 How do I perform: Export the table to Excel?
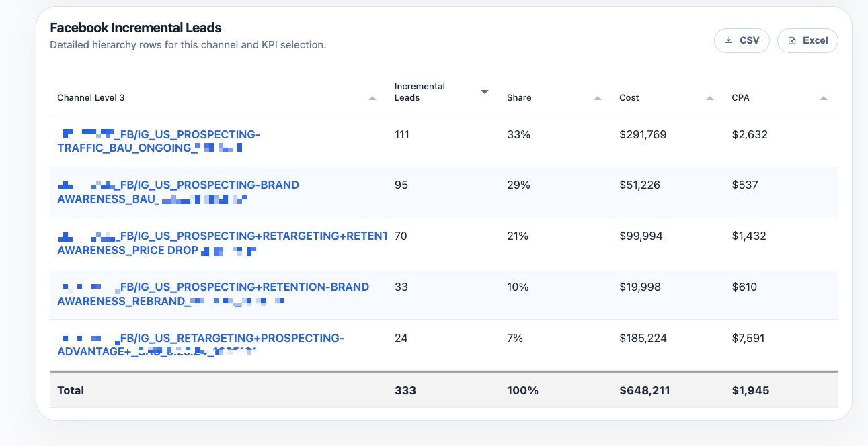pyautogui.click(x=807, y=40)
